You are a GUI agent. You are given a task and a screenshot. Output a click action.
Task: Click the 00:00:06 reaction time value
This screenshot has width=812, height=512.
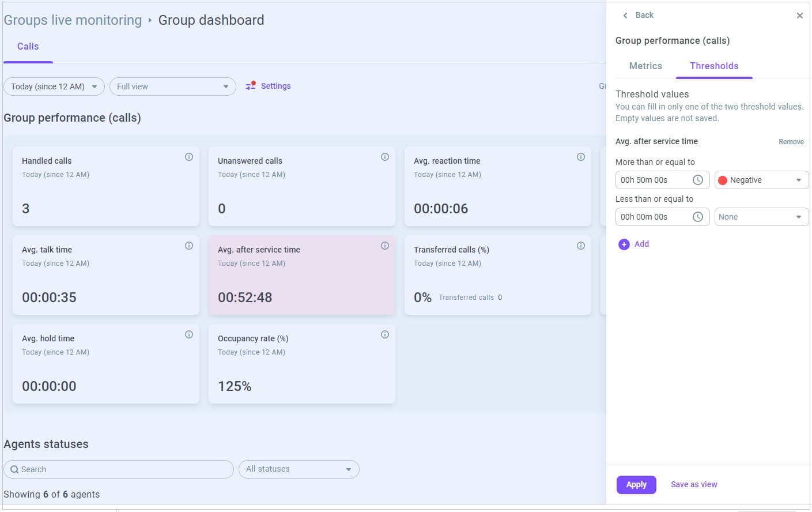[441, 209]
